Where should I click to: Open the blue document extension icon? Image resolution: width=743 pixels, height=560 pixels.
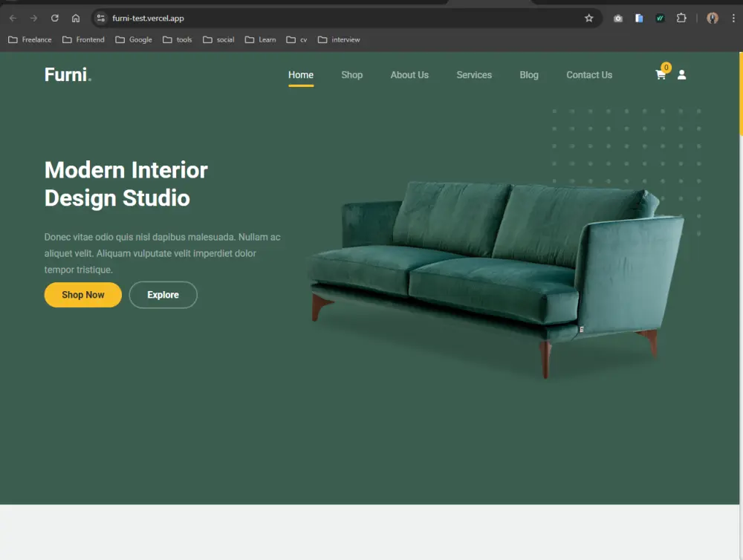639,18
